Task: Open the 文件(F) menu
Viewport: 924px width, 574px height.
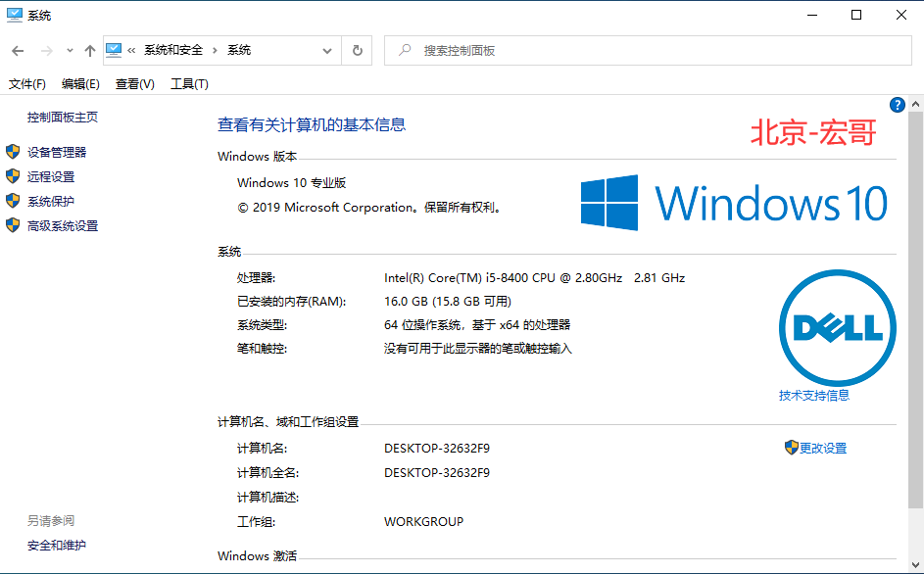Action: [27, 84]
